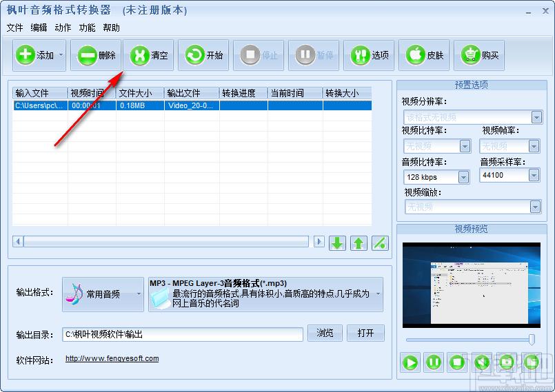Open the 动作 menu
Screen dimensions: 555x392
click(x=63, y=28)
